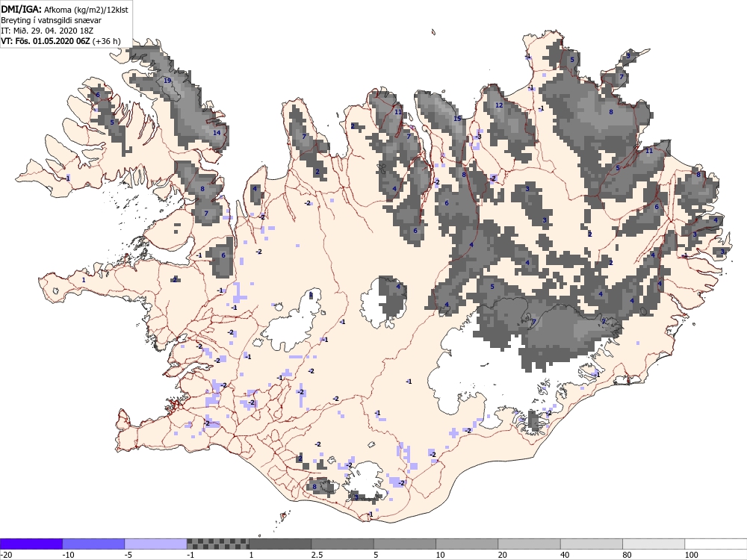Click the map value '12' in the northeast
The height and width of the screenshot is (560, 747).
499,105
